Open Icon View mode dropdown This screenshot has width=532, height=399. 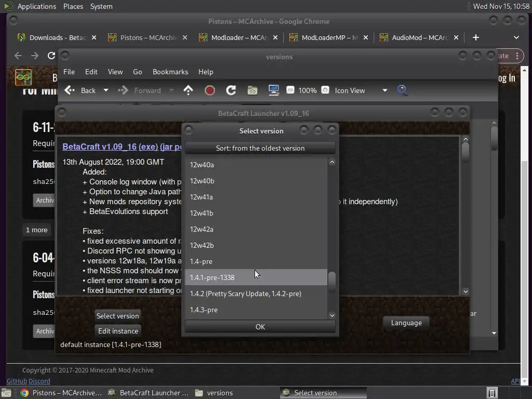coord(361,90)
